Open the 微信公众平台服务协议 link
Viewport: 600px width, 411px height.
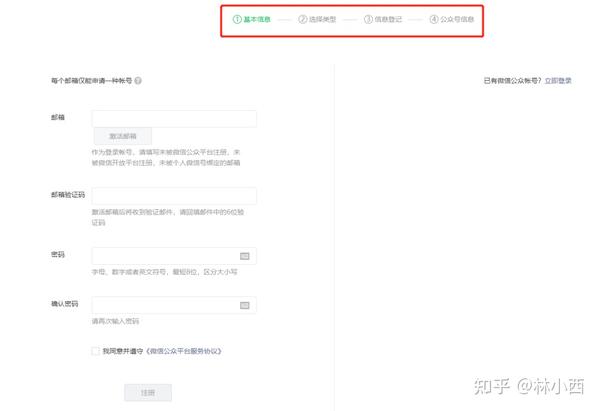[184, 351]
